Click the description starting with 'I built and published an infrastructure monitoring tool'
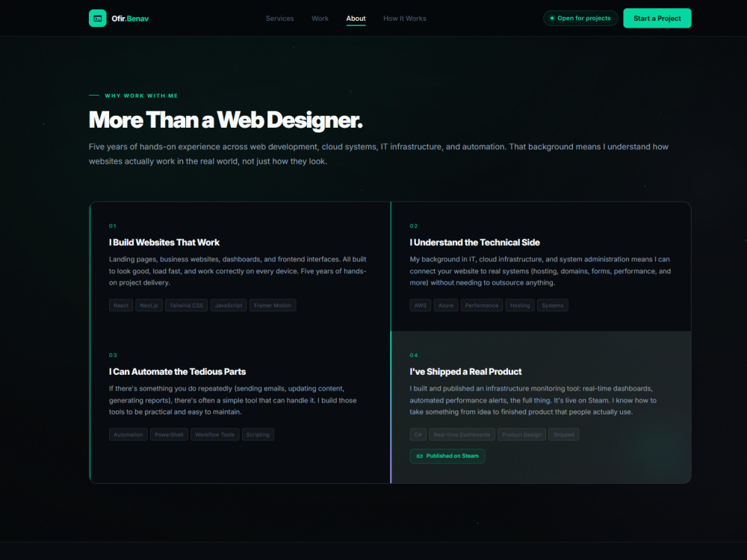The height and width of the screenshot is (560, 747). [533, 400]
